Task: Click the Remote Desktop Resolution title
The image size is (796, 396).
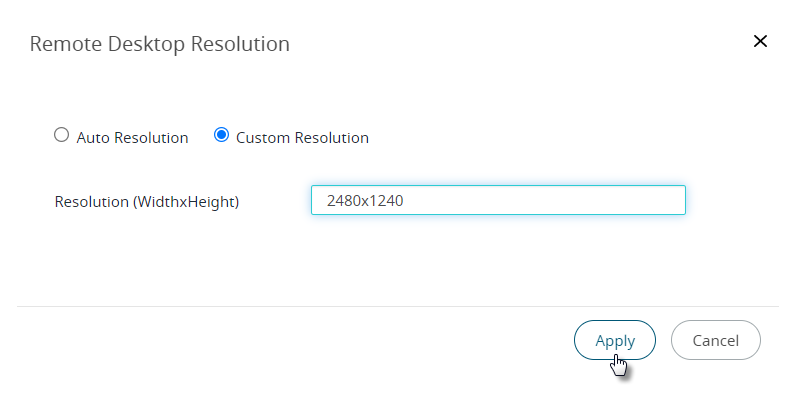Action: (x=159, y=44)
